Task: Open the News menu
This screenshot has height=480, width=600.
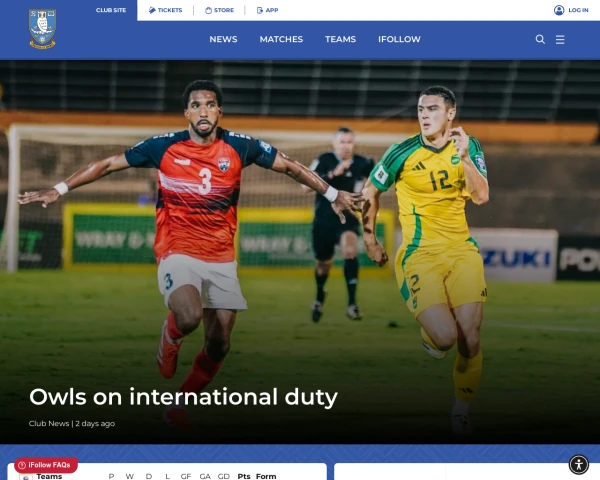Action: tap(223, 39)
